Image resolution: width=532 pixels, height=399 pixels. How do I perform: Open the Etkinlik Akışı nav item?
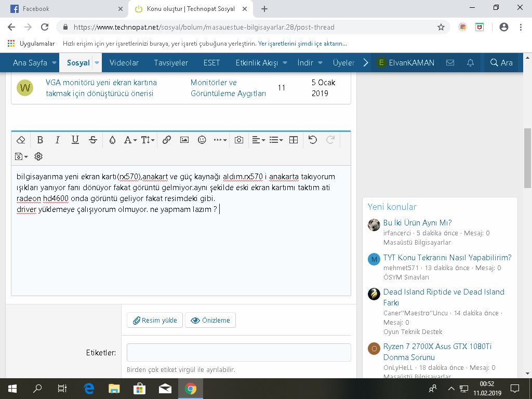pyautogui.click(x=257, y=63)
